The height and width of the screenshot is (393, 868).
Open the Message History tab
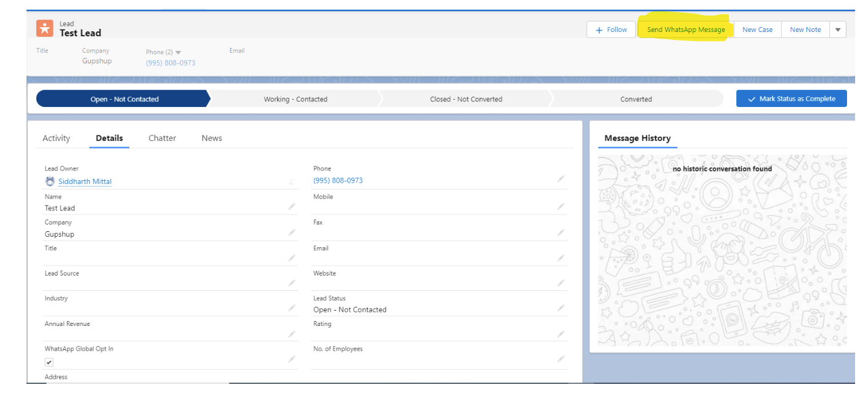click(x=637, y=138)
